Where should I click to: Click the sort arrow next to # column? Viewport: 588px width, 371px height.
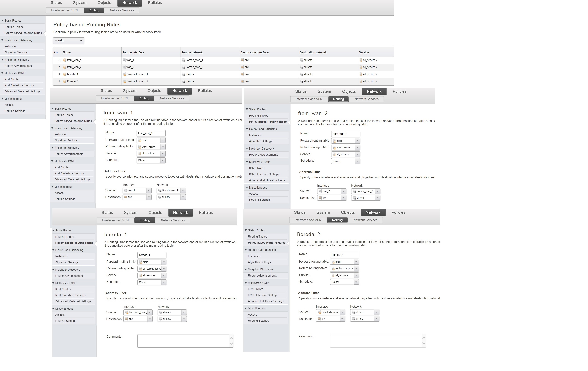[x=57, y=52]
